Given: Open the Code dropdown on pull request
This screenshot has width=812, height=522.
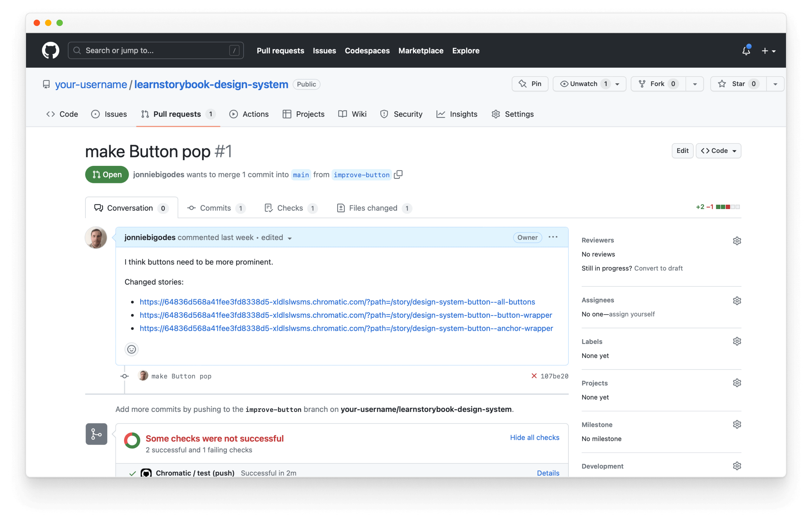Looking at the screenshot, I should (x=718, y=150).
